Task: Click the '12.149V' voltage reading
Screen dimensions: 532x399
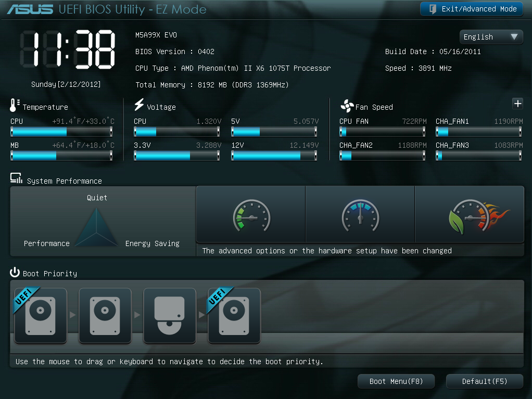Action: (x=304, y=146)
